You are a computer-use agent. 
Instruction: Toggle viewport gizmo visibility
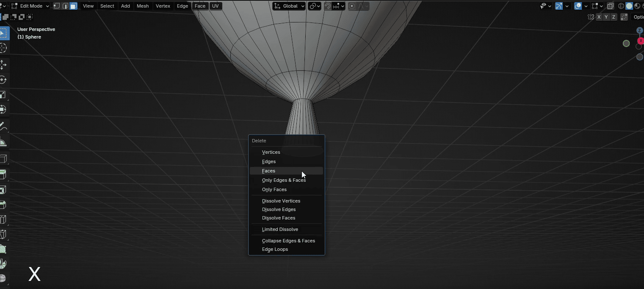(x=559, y=6)
